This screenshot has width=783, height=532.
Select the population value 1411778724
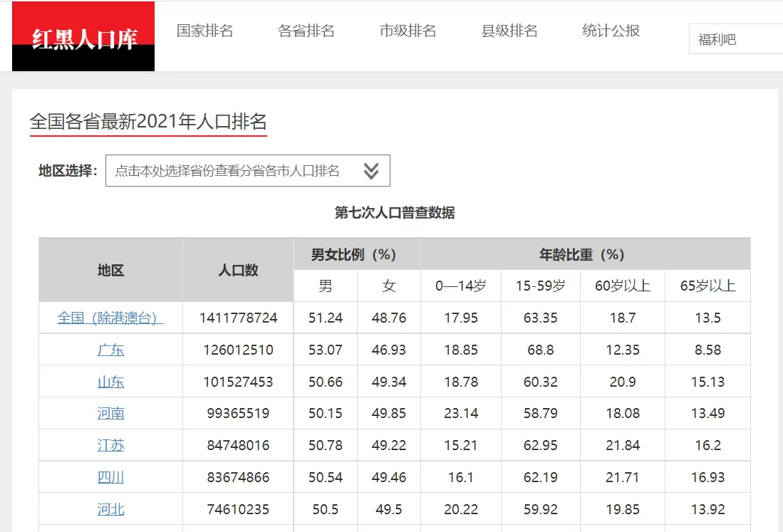[238, 318]
